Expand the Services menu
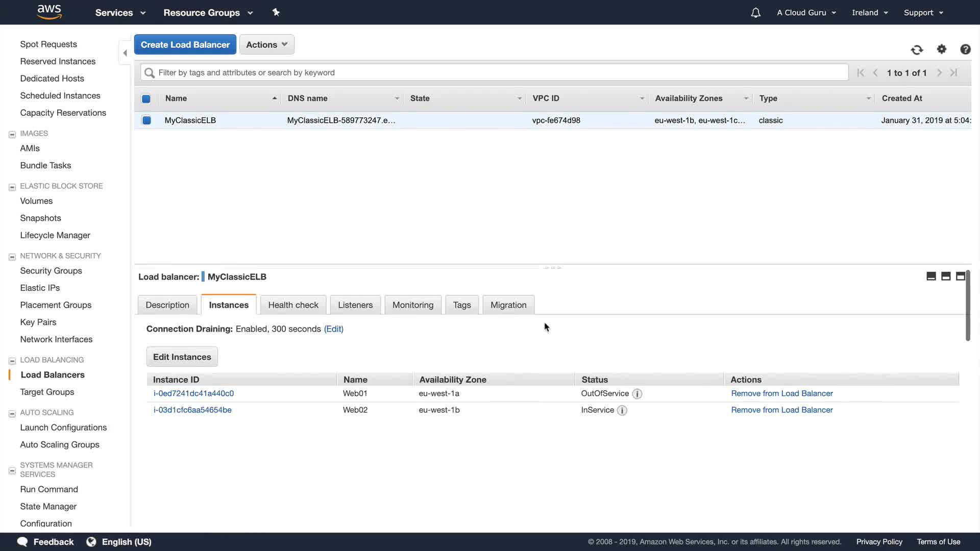Image resolution: width=980 pixels, height=551 pixels. (x=120, y=13)
